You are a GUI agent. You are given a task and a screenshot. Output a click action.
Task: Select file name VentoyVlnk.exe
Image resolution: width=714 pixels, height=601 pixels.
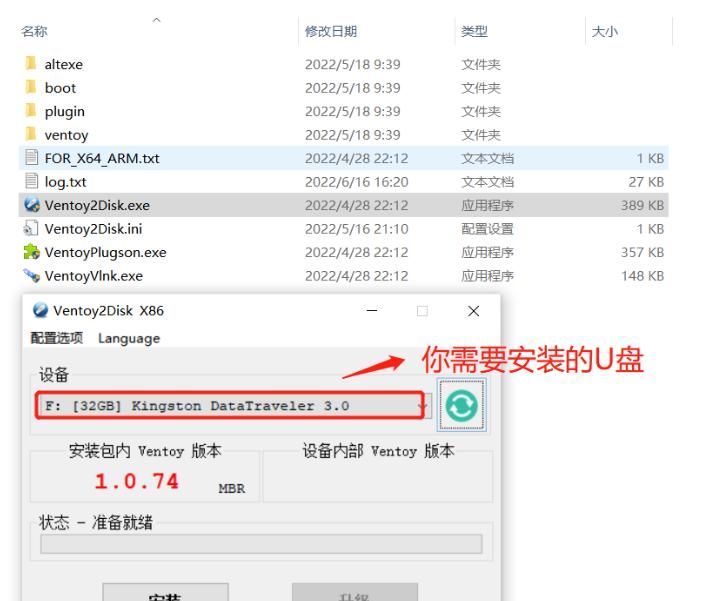94,276
